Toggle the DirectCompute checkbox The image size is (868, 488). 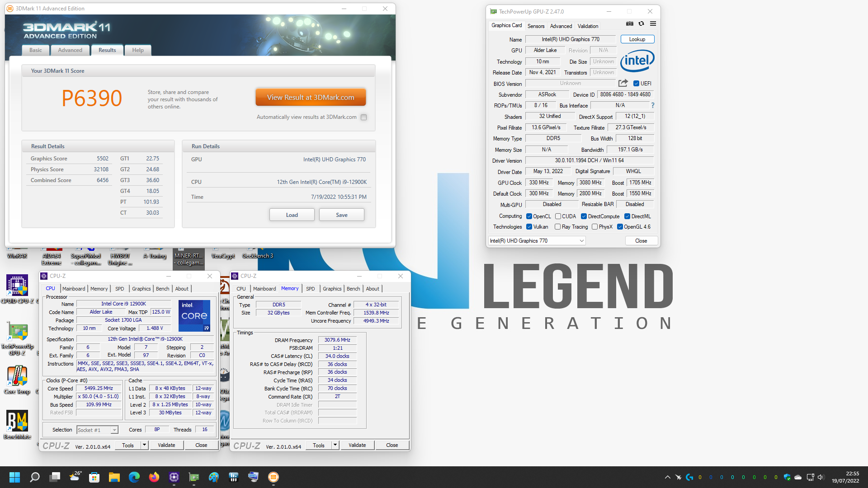(x=584, y=216)
